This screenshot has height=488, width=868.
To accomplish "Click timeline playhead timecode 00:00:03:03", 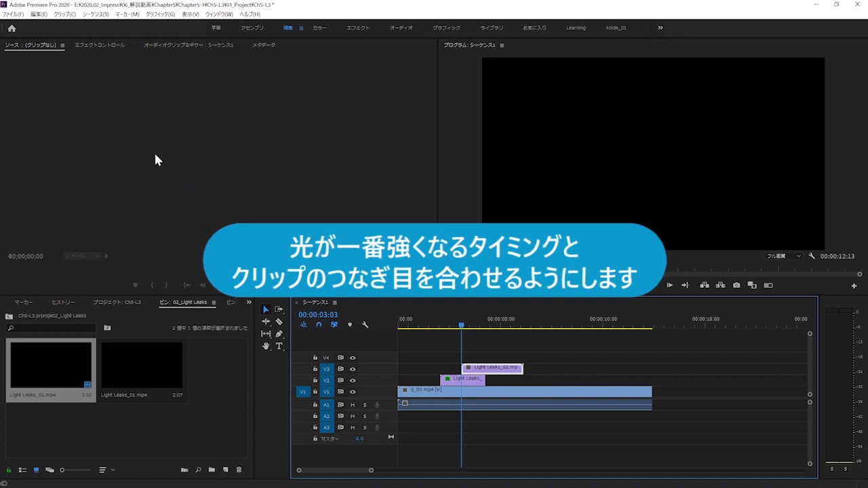I will click(318, 314).
